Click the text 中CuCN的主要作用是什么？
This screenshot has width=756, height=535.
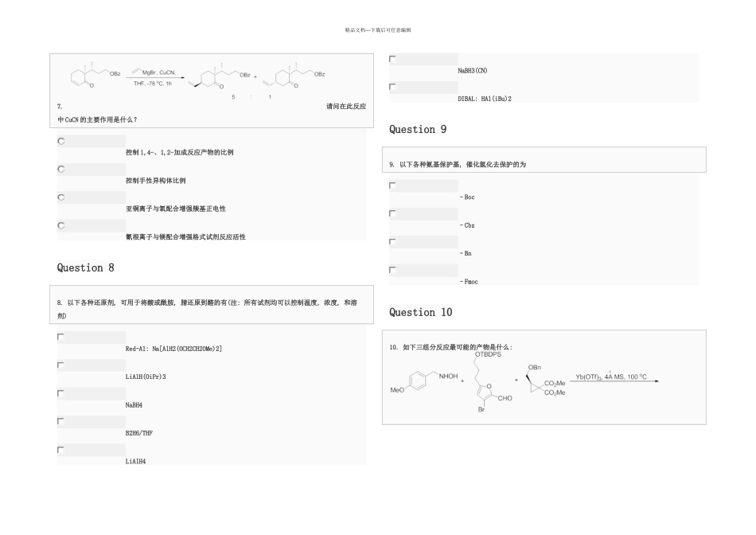coord(97,119)
